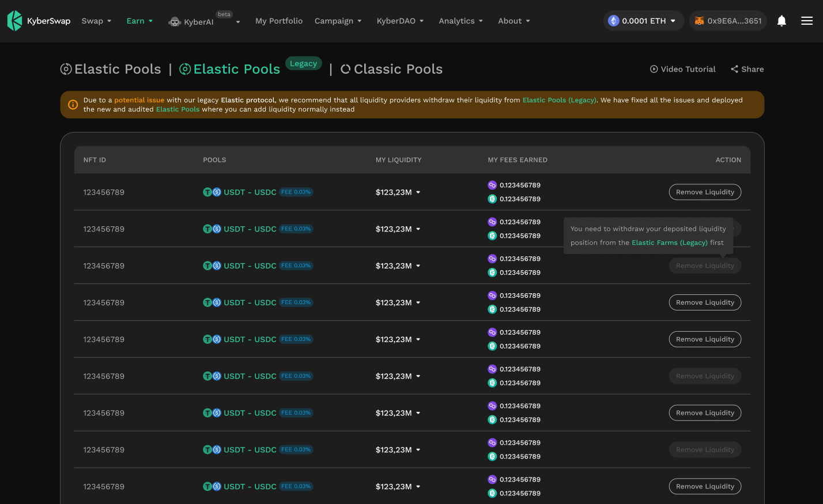Expand the Earn menu

[x=139, y=21]
